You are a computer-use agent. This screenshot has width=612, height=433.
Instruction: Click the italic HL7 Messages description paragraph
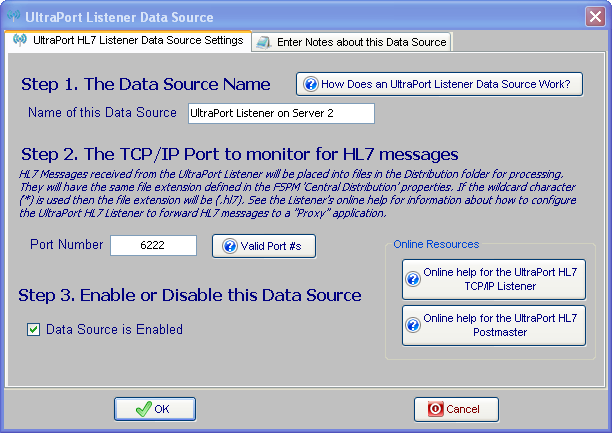click(x=298, y=194)
